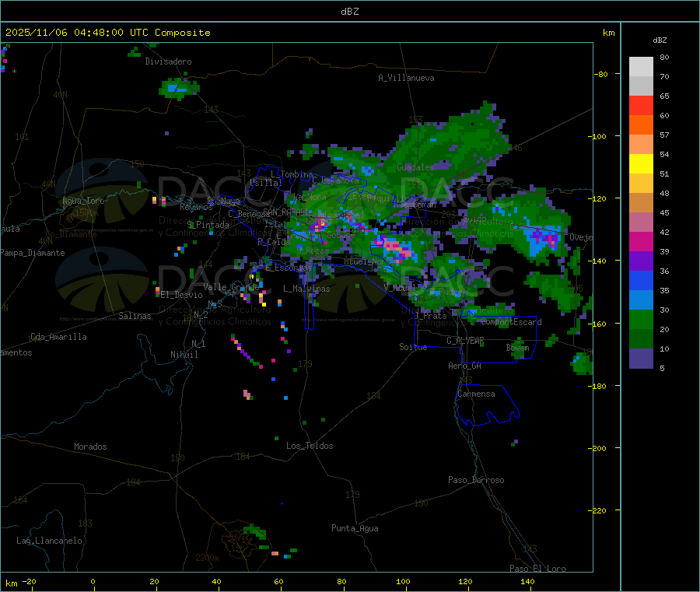Select the A_Villanueva location label

406,78
